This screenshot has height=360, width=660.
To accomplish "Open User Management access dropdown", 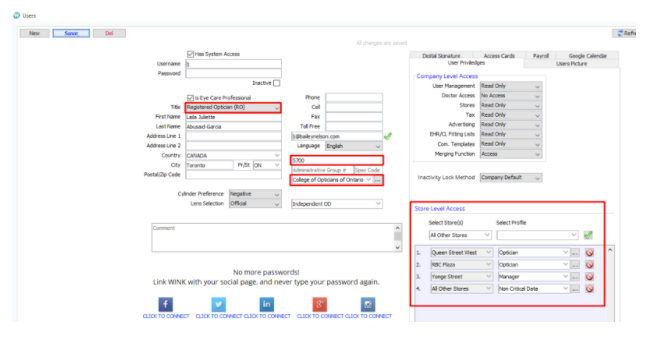I will tap(511, 86).
